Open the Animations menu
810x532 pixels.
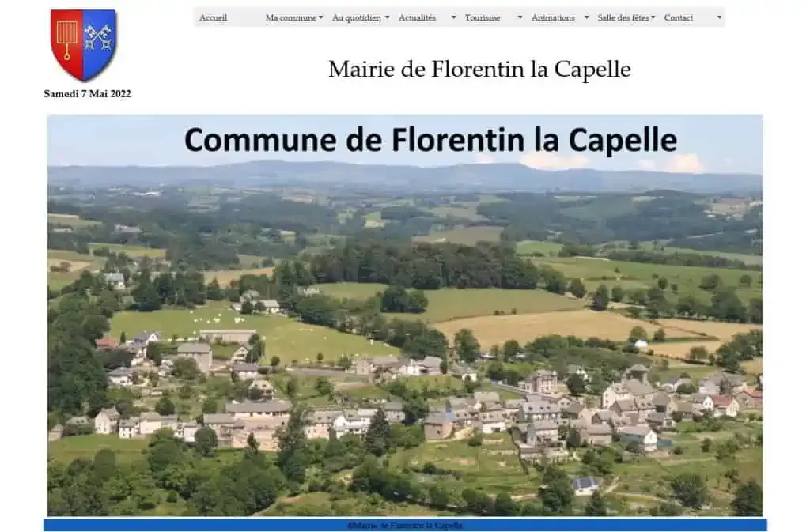tap(552, 17)
